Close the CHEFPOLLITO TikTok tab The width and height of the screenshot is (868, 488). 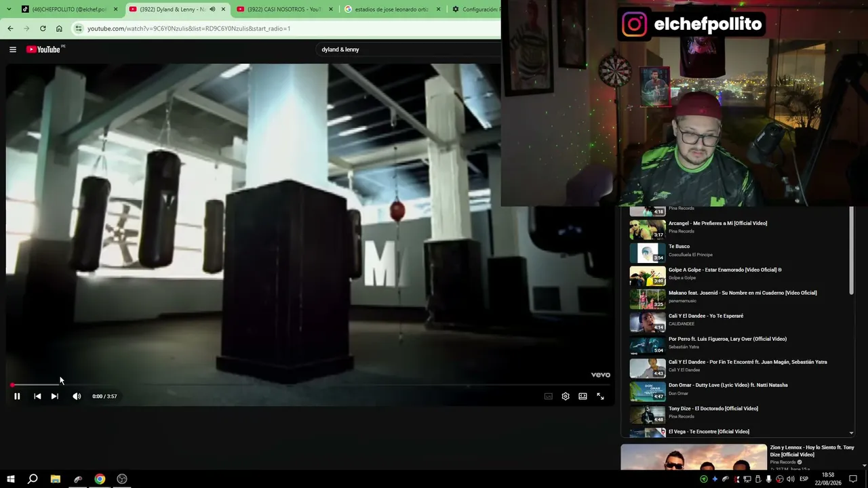pyautogui.click(x=116, y=9)
